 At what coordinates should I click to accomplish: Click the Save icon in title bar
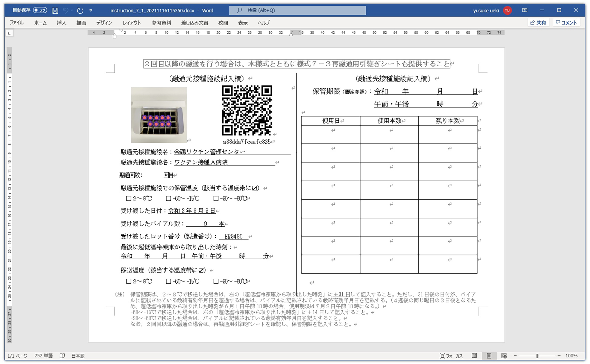pos(55,11)
